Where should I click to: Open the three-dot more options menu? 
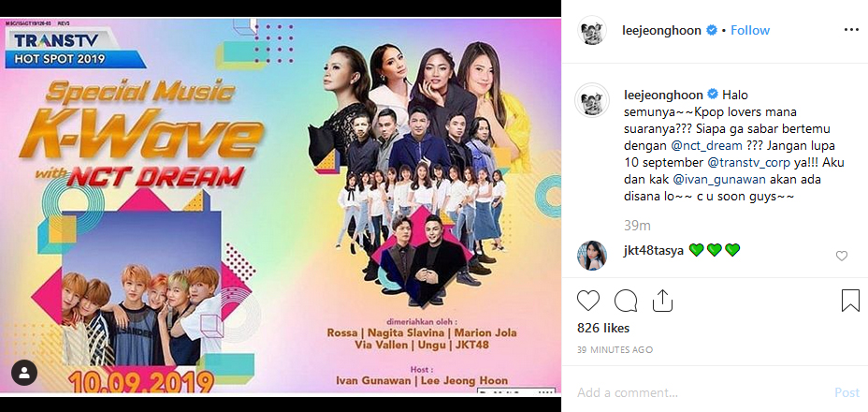pos(851,30)
